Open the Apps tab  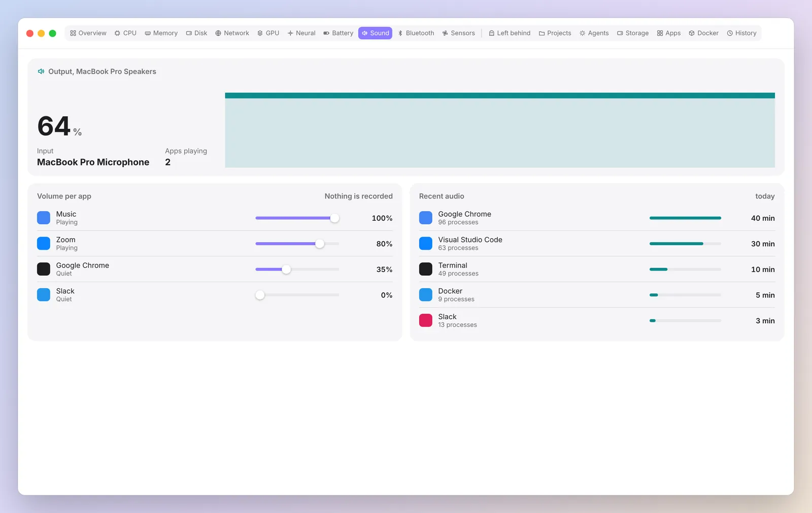tap(668, 33)
